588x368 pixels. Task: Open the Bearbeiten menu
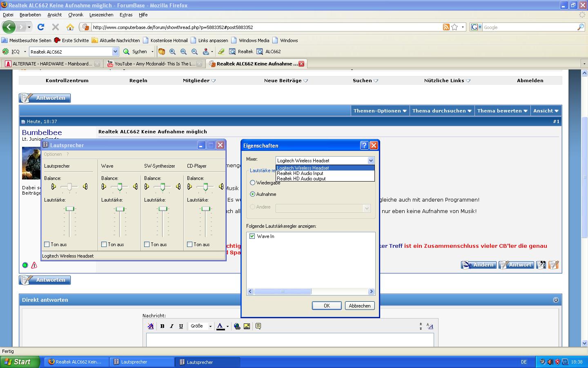pyautogui.click(x=30, y=15)
